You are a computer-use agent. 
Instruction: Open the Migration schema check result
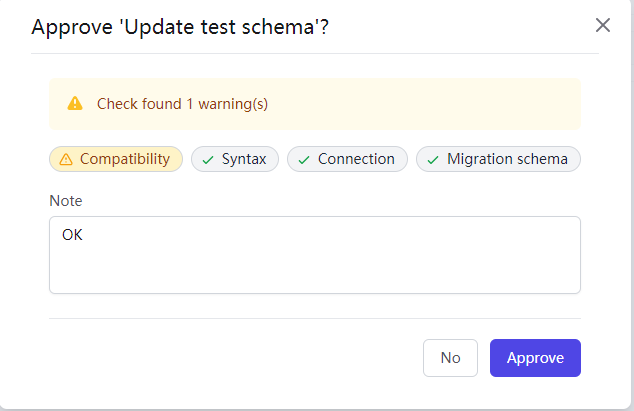click(499, 159)
